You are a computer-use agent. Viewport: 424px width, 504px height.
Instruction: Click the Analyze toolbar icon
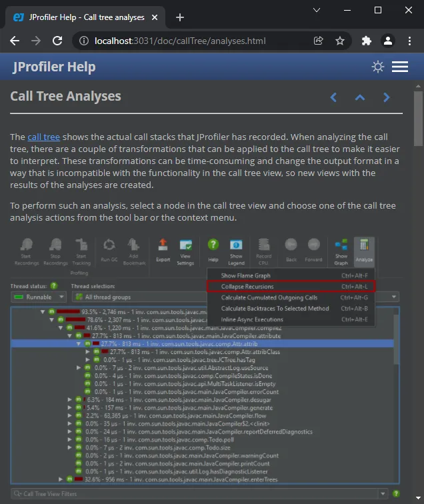[x=364, y=252]
